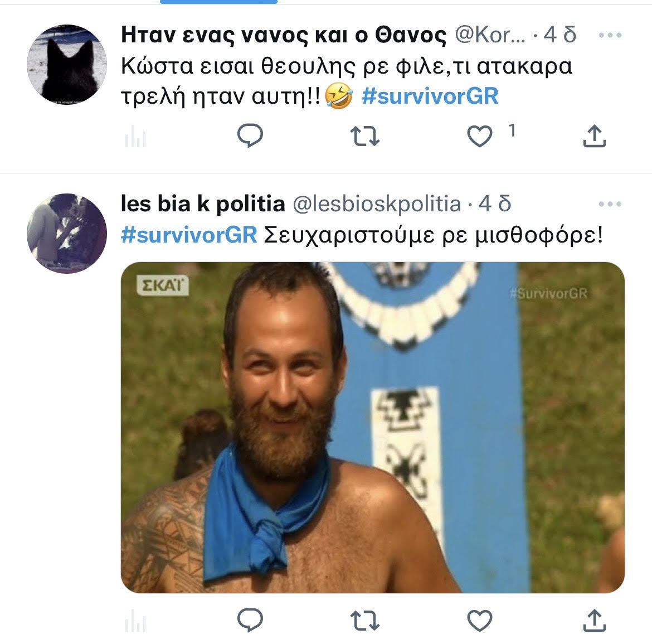
Task: Open the black dog profile avatar
Action: tap(67, 64)
